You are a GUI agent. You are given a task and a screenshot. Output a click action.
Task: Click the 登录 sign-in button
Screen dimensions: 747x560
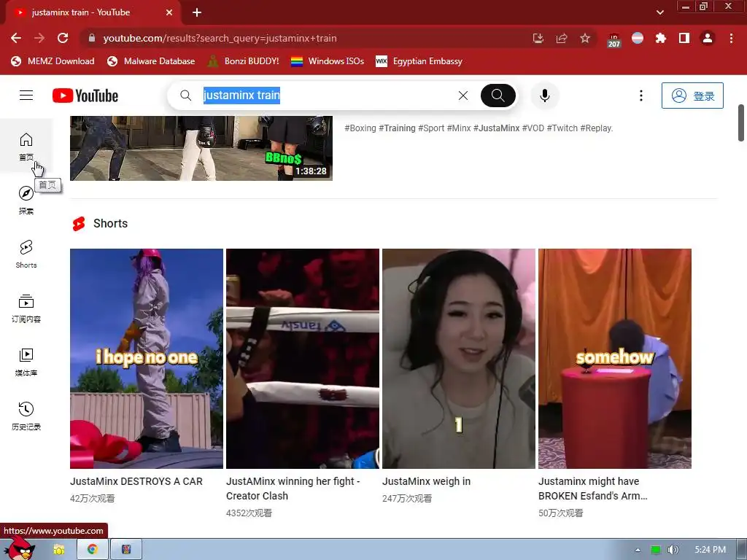[692, 96]
